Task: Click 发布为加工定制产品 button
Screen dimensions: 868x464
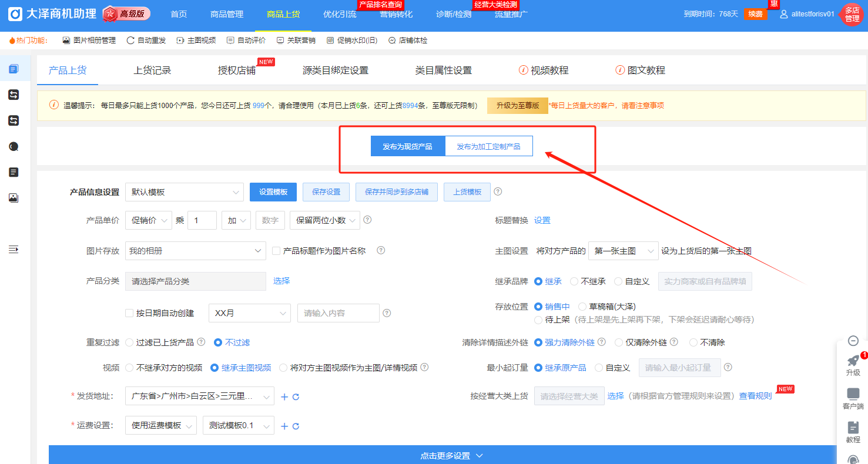Action: [x=488, y=146]
